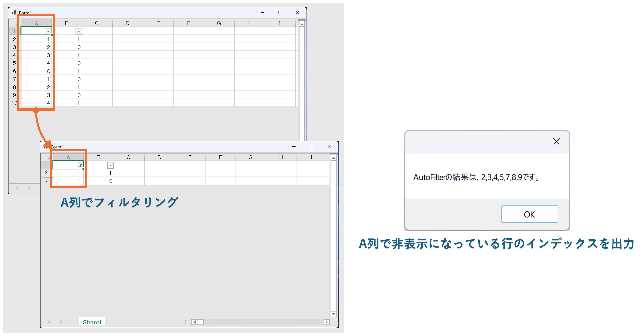The height and width of the screenshot is (336, 644).
Task: Select column C header in the front window
Action: pyautogui.click(x=129, y=157)
